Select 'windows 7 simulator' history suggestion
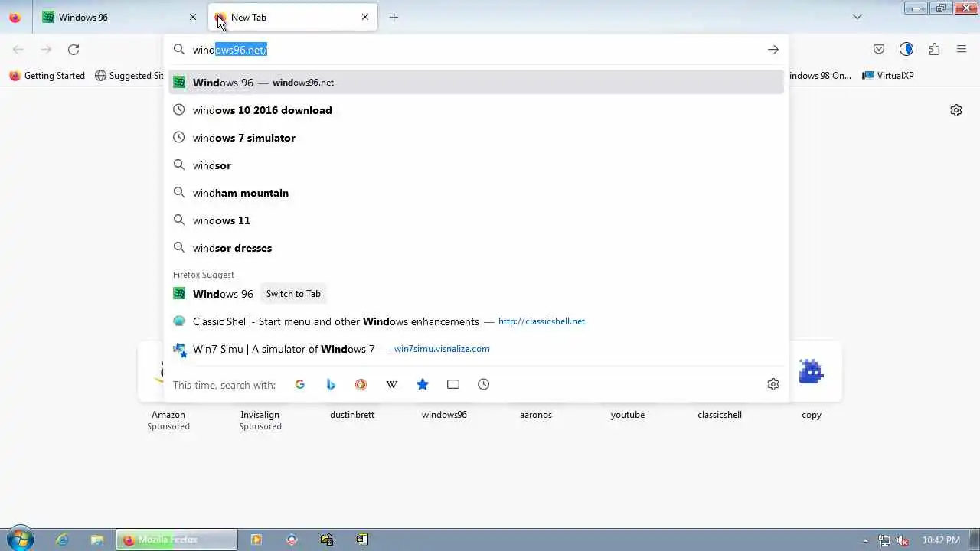This screenshot has width=980, height=551. (x=476, y=138)
